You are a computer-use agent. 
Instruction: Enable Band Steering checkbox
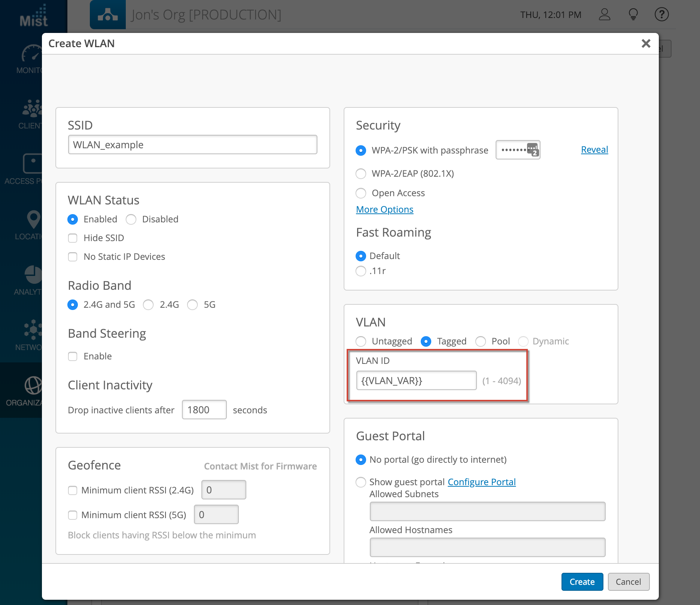[x=73, y=356]
